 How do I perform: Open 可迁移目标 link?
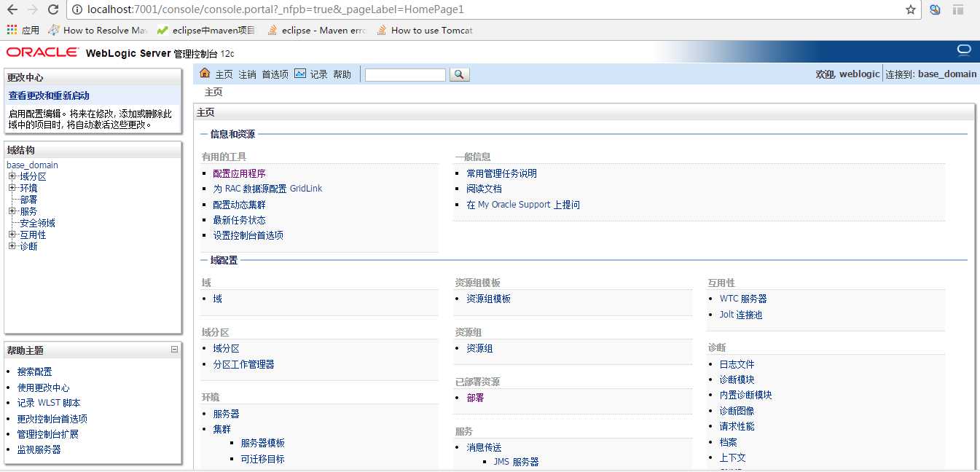click(262, 459)
